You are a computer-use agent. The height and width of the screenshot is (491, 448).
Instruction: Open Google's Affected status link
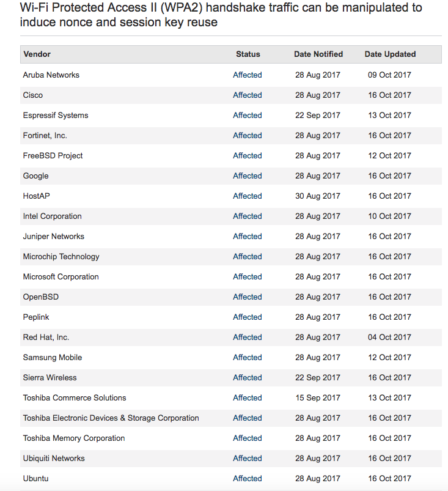[x=247, y=176]
